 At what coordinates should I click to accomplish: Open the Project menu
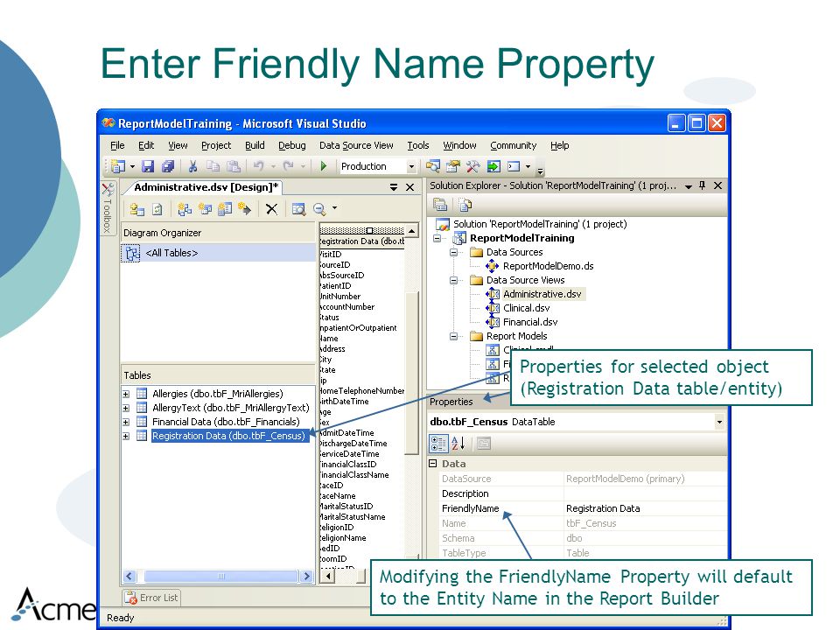216,145
